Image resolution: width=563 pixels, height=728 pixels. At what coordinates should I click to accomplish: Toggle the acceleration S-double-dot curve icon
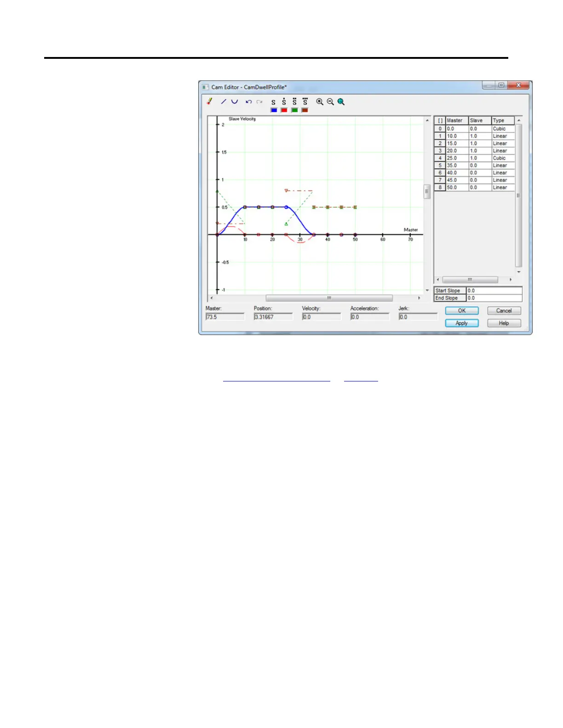tap(295, 102)
